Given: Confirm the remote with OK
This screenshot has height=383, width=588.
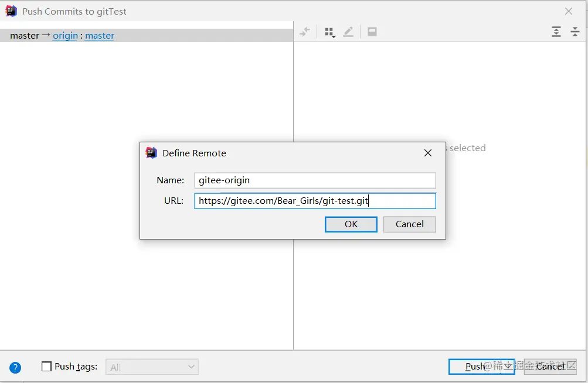Looking at the screenshot, I should click(351, 224).
